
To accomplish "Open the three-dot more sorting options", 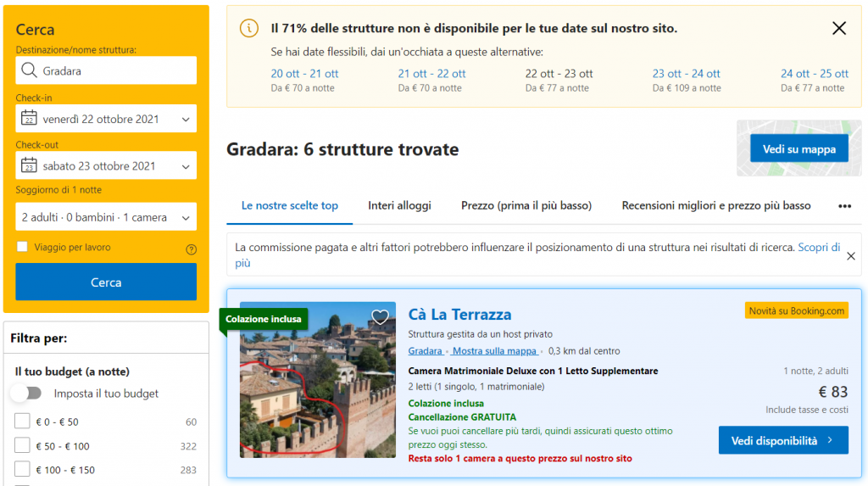I will coord(844,206).
